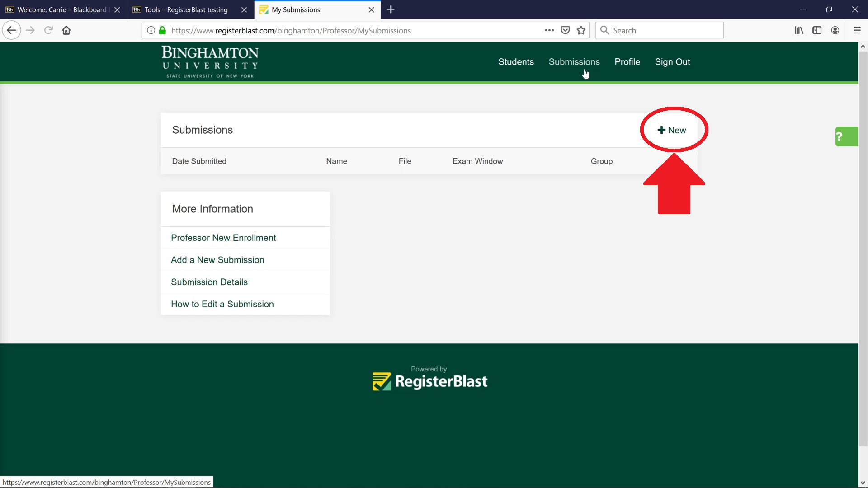This screenshot has height=488, width=868.
Task: Click inside the search field
Action: pyautogui.click(x=660, y=30)
